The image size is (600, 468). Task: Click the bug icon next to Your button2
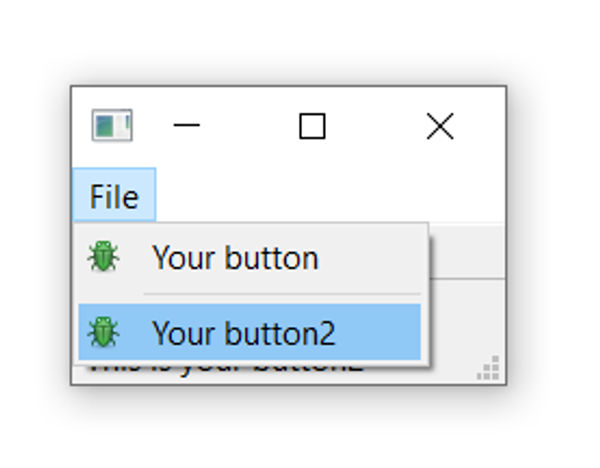pos(103,332)
